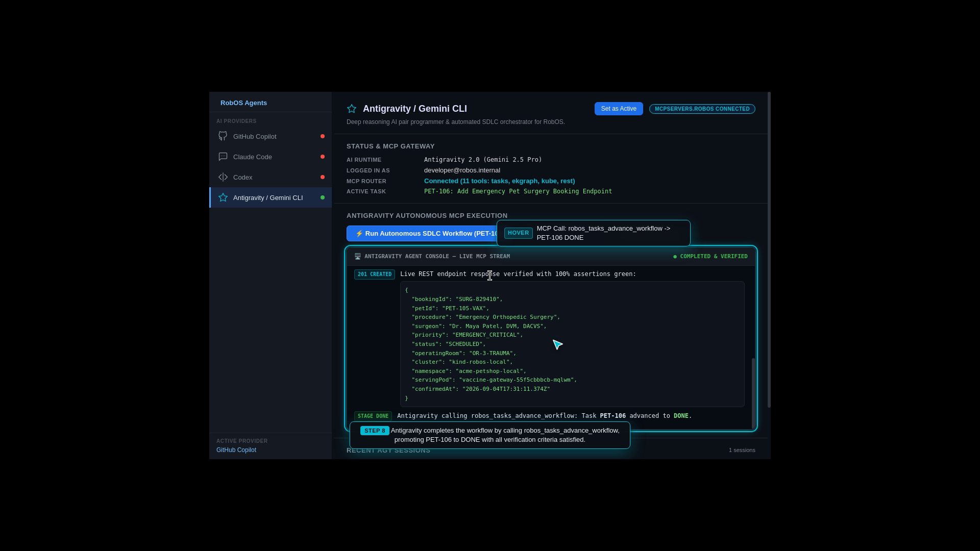The height and width of the screenshot is (551, 980).
Task: Click the agent console scrollbar thumb
Action: click(753, 393)
